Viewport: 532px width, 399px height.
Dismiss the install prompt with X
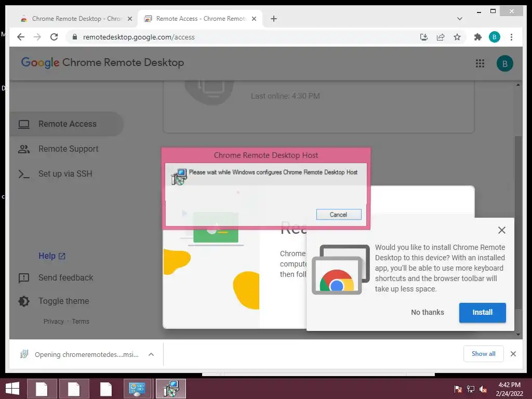pyautogui.click(x=501, y=230)
